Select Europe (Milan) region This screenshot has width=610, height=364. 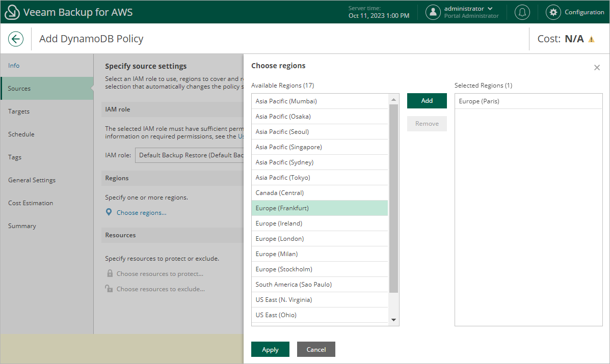(320, 254)
